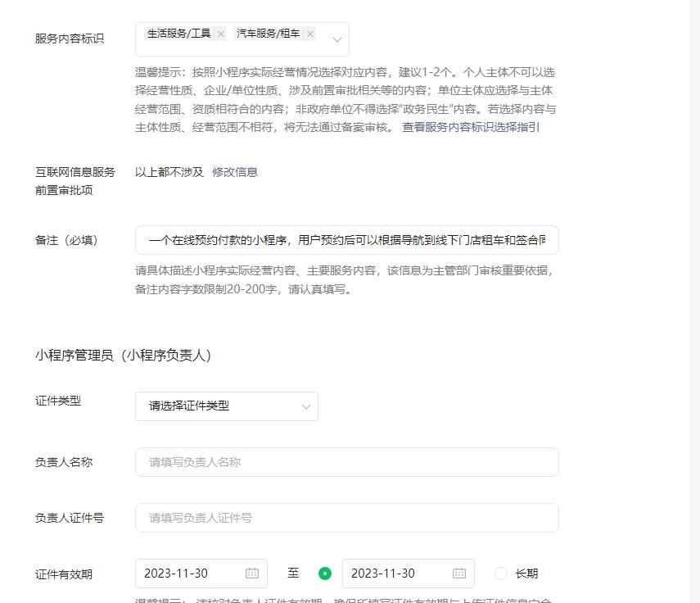
Task: Deselect the 长期 validity circle
Action: pyautogui.click(x=499, y=574)
